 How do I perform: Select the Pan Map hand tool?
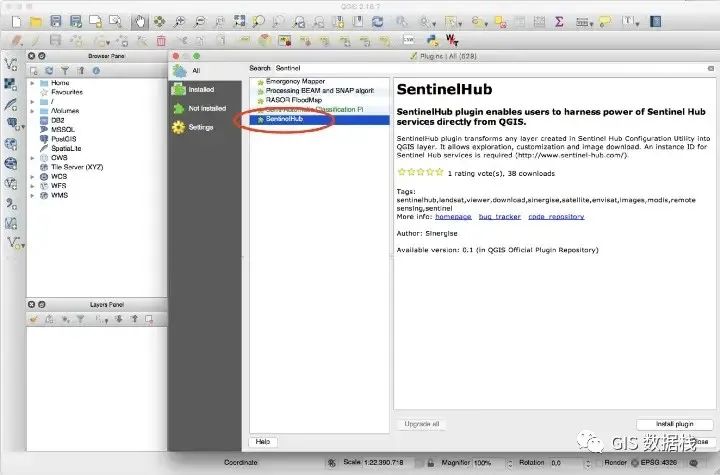coord(140,22)
